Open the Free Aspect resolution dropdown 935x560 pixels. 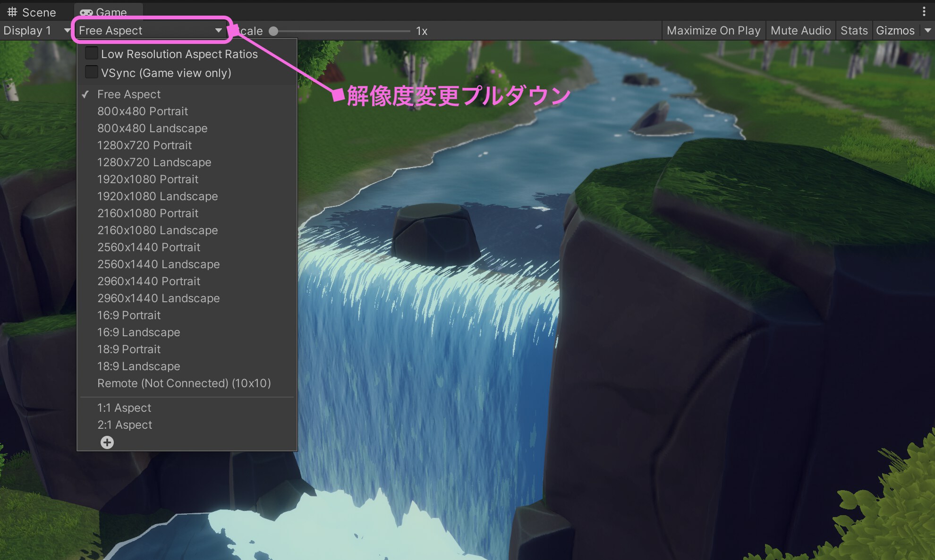(x=150, y=31)
